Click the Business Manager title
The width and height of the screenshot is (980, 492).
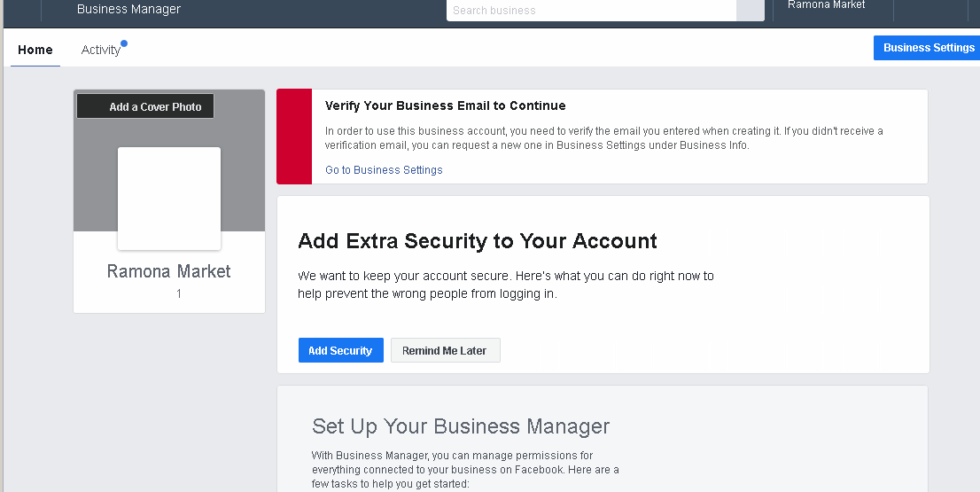click(x=128, y=9)
